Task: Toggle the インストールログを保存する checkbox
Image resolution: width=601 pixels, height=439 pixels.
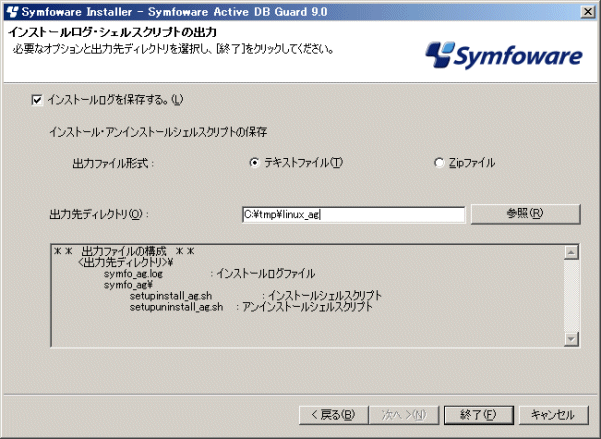Action: 37,100
